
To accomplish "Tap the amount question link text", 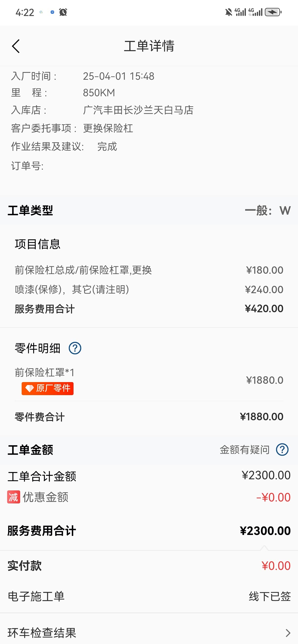I will click(x=245, y=450).
